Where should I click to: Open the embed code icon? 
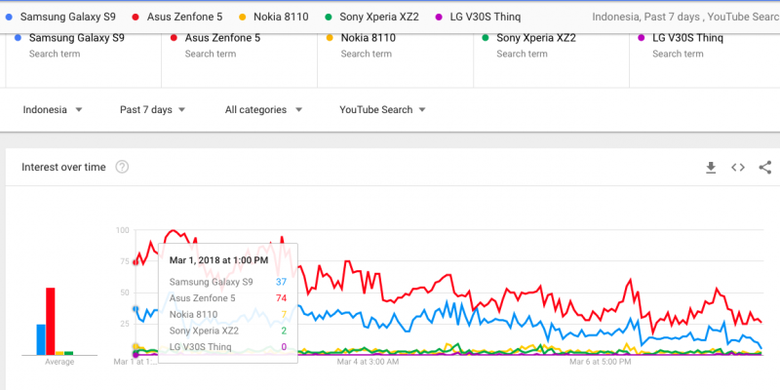click(738, 168)
